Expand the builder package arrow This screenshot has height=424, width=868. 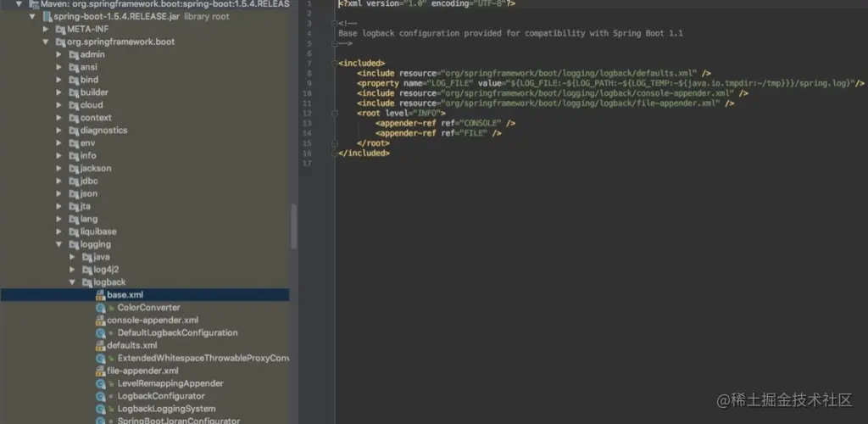[x=58, y=92]
